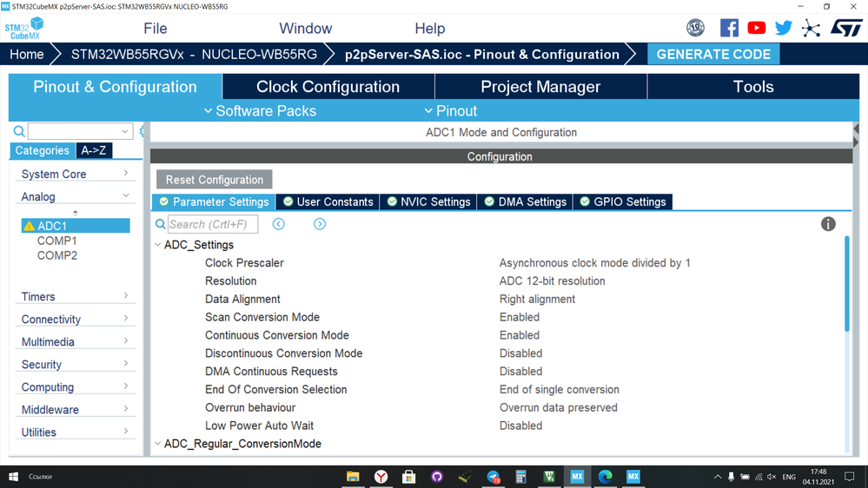Image resolution: width=868 pixels, height=488 pixels.
Task: Click the Reset Configuration button
Action: point(215,180)
